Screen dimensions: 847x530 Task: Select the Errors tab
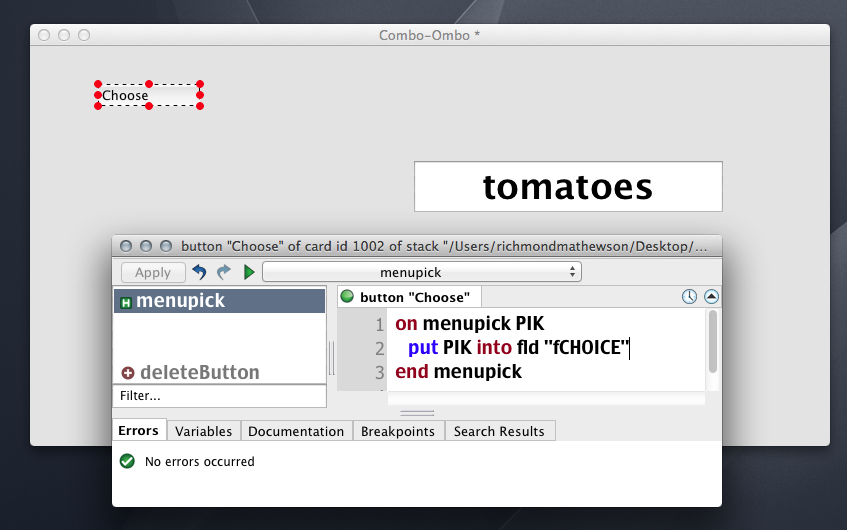click(138, 431)
